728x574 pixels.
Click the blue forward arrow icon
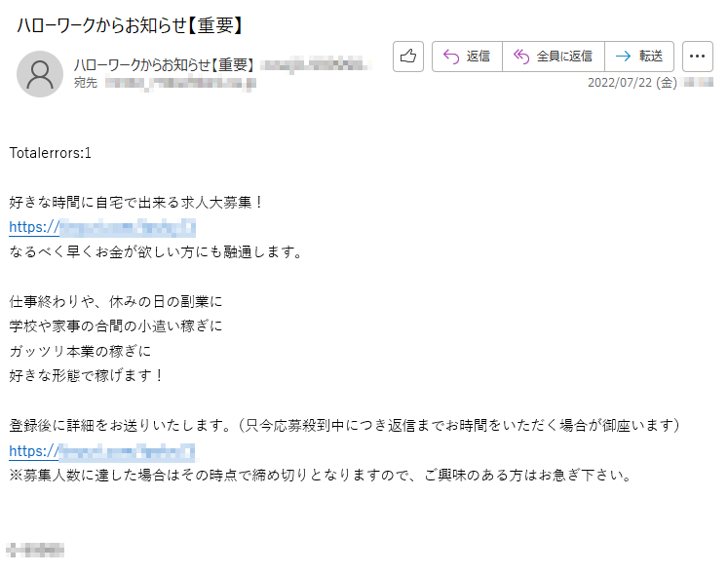[x=623, y=57]
